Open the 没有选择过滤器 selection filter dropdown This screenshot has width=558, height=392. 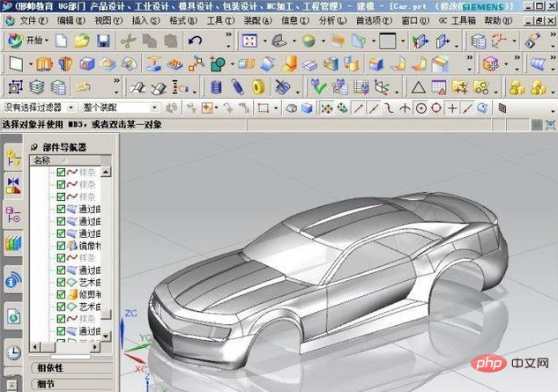(x=71, y=107)
